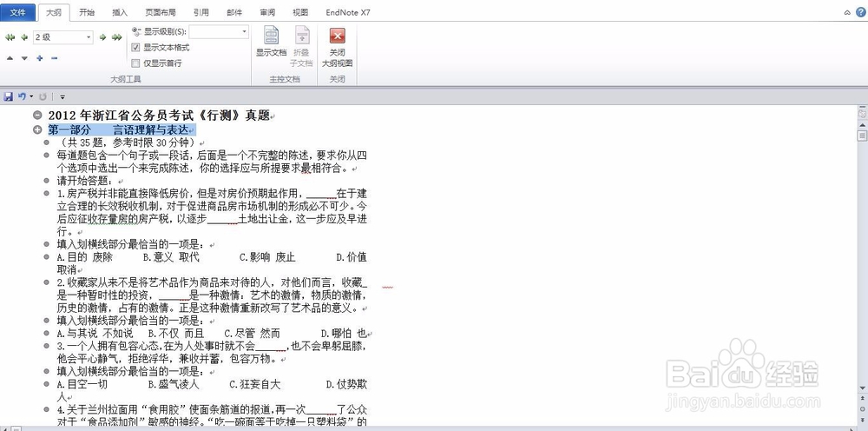Collapse selected heading with minus tool

54,58
